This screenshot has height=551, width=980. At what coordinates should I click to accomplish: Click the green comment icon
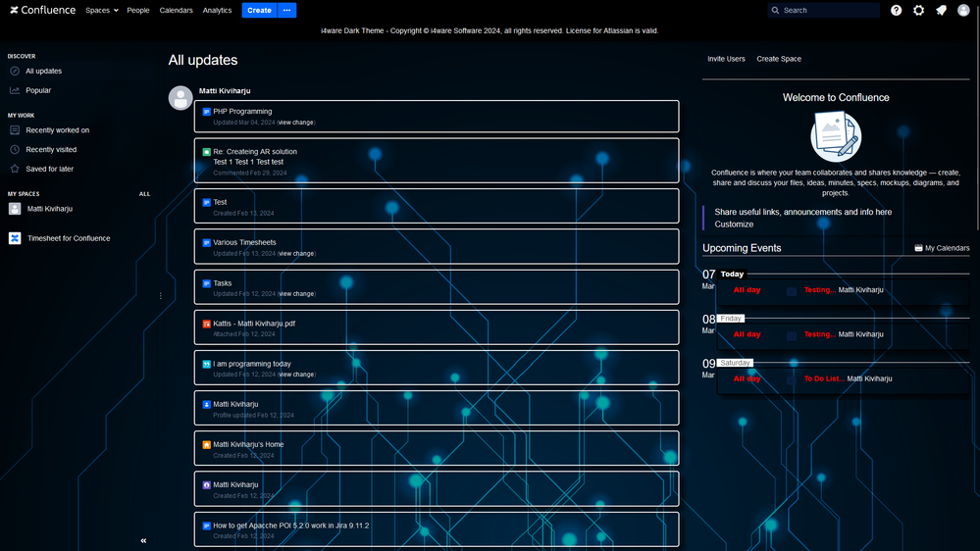pyautogui.click(x=206, y=152)
